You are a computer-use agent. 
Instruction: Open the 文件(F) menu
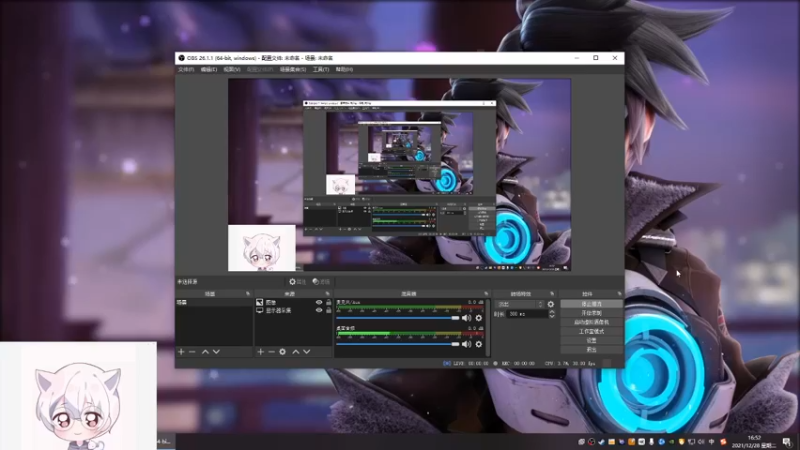click(x=186, y=69)
